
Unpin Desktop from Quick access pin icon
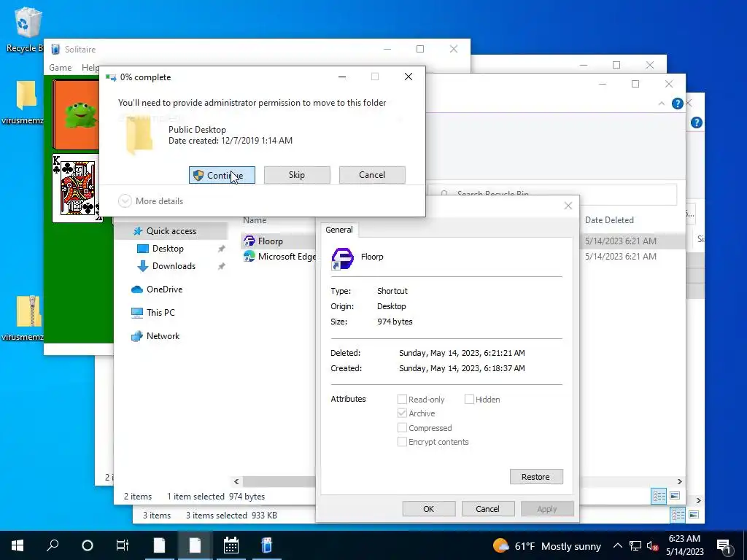(222, 249)
